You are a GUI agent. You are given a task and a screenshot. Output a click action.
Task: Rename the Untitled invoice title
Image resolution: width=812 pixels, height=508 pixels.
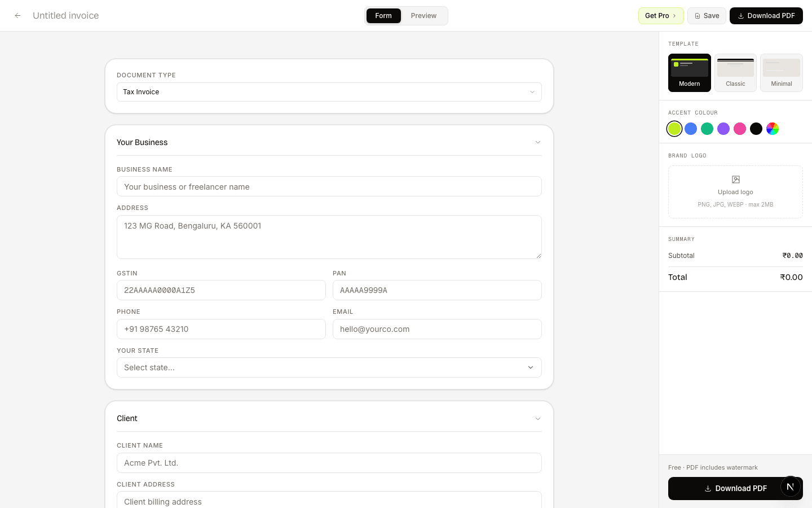[x=65, y=16]
